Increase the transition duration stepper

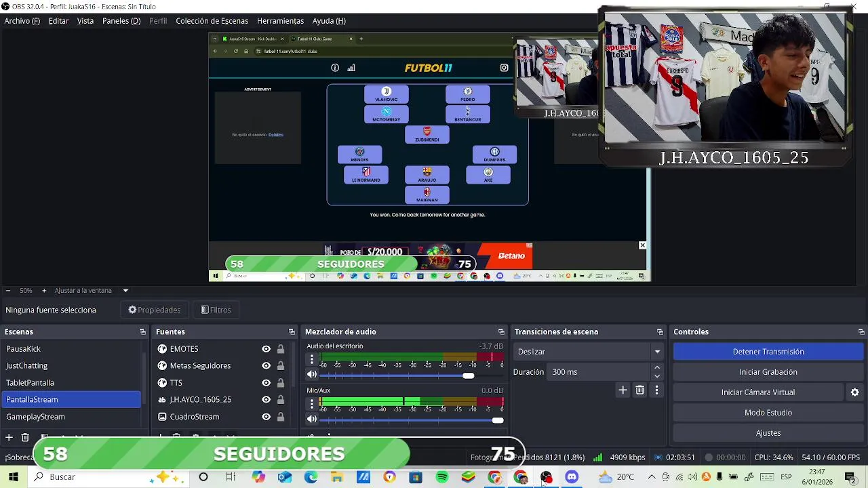pos(656,368)
